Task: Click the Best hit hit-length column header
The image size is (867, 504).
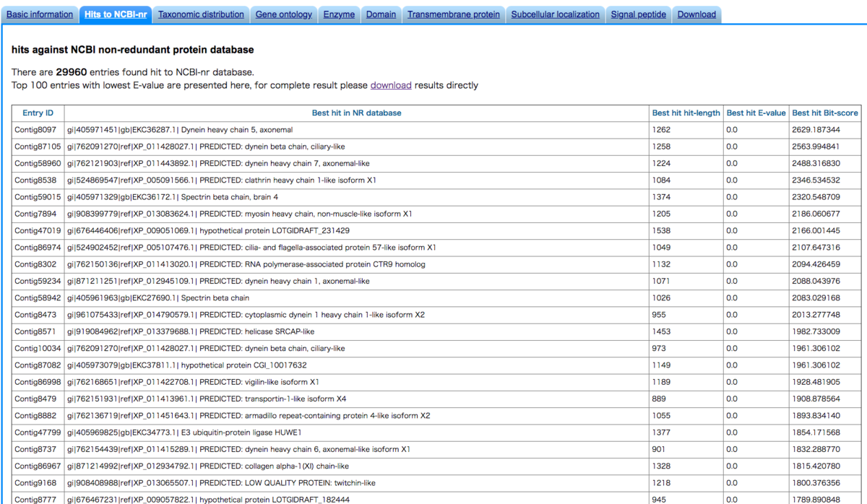Action: (686, 113)
